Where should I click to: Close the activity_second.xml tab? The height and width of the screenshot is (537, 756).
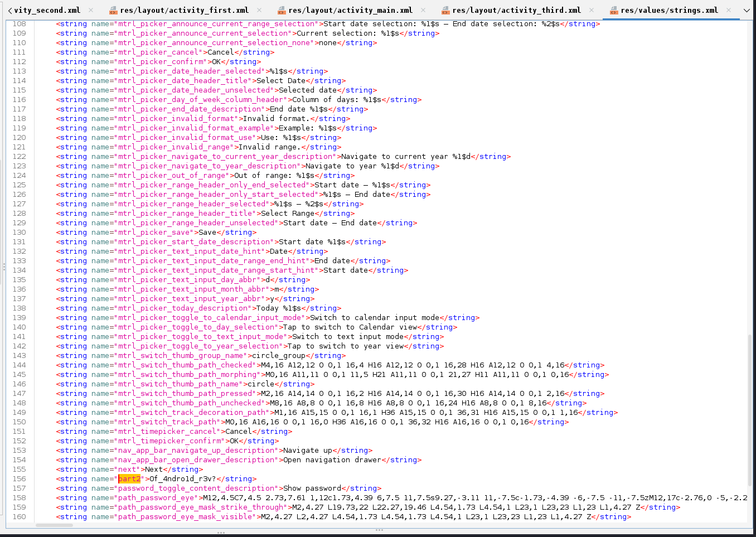point(91,10)
